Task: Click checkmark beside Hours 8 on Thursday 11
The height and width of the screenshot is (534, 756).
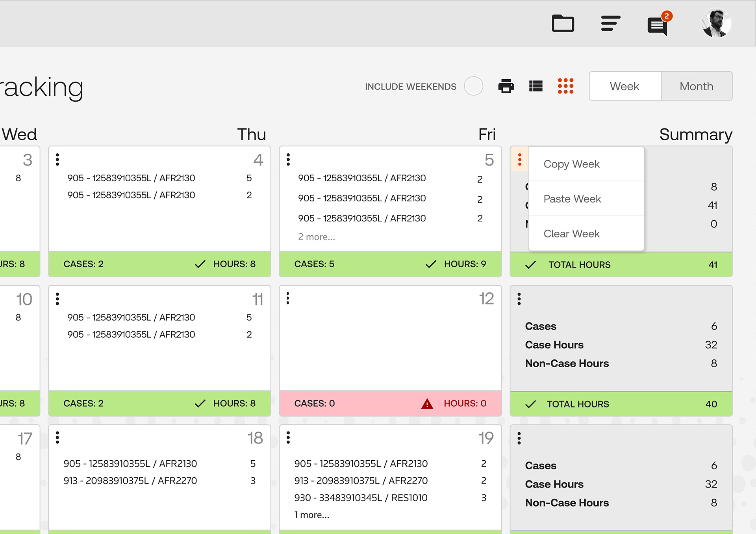Action: [x=200, y=403]
